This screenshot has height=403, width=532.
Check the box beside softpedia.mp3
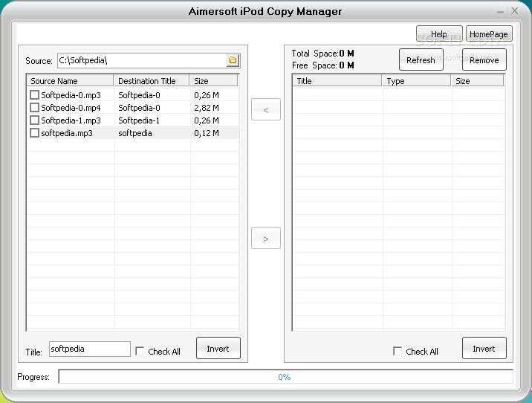[34, 133]
